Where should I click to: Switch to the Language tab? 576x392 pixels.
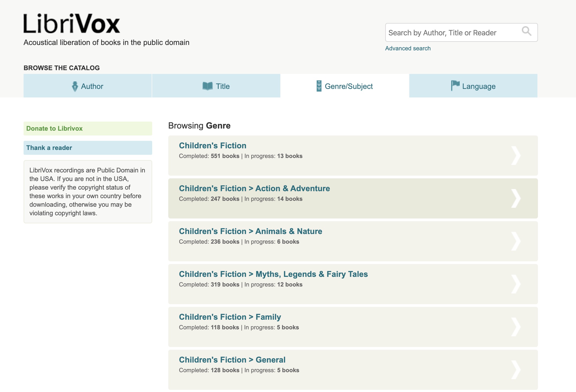473,86
